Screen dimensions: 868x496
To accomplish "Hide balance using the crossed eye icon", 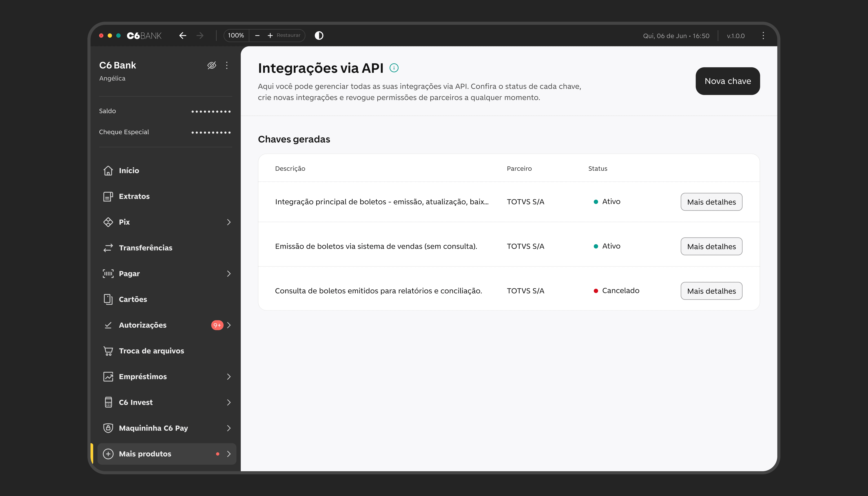I will coord(212,65).
